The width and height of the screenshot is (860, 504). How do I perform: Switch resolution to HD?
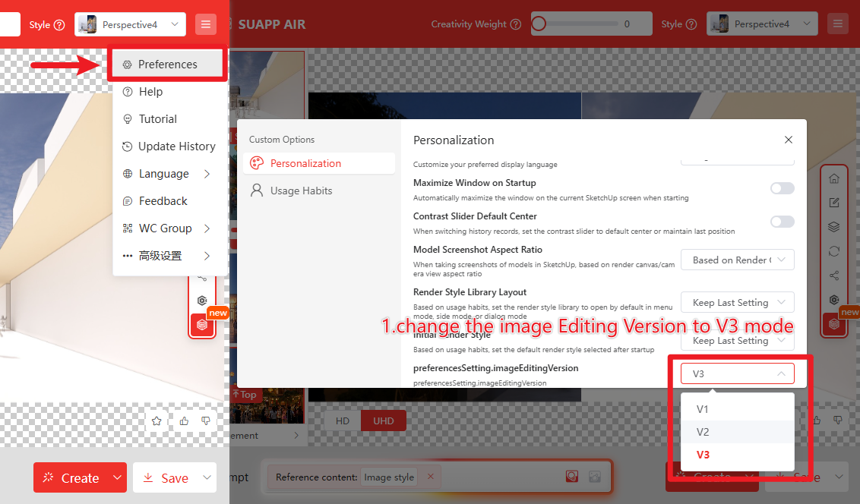tap(342, 421)
